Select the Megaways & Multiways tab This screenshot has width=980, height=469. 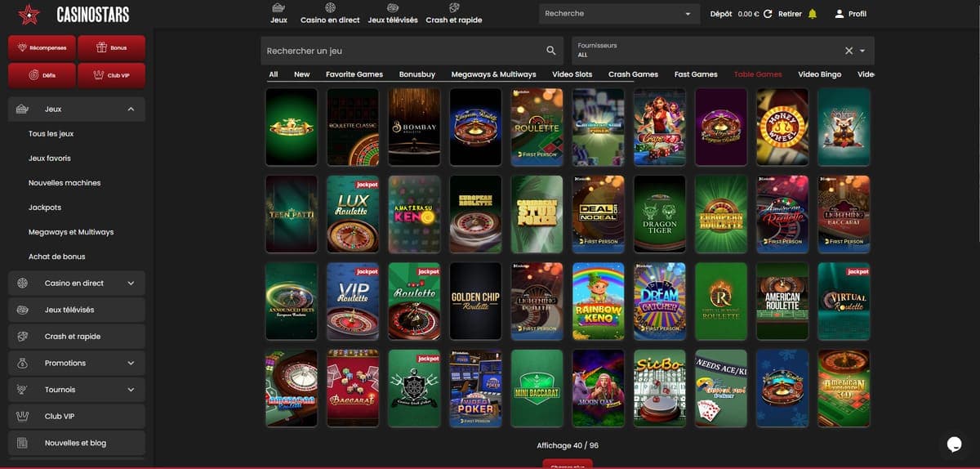(x=494, y=74)
